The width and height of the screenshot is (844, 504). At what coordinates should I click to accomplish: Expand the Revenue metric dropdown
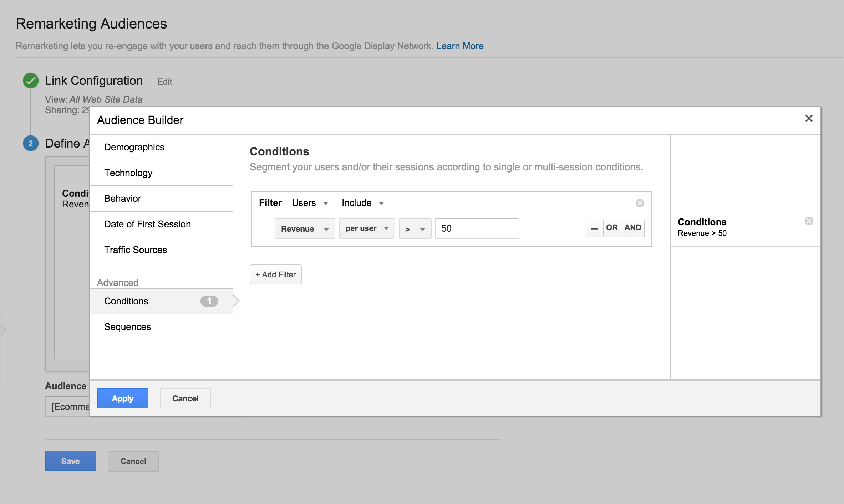point(305,229)
